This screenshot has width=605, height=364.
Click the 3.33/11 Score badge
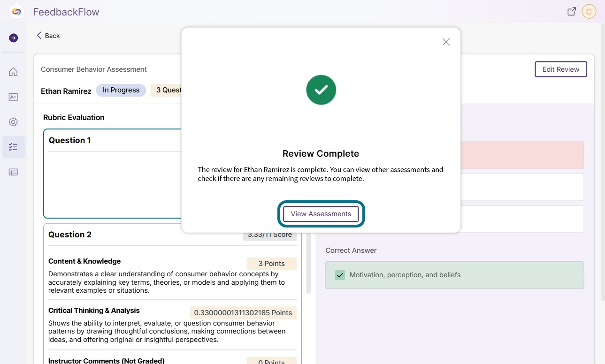(270, 235)
